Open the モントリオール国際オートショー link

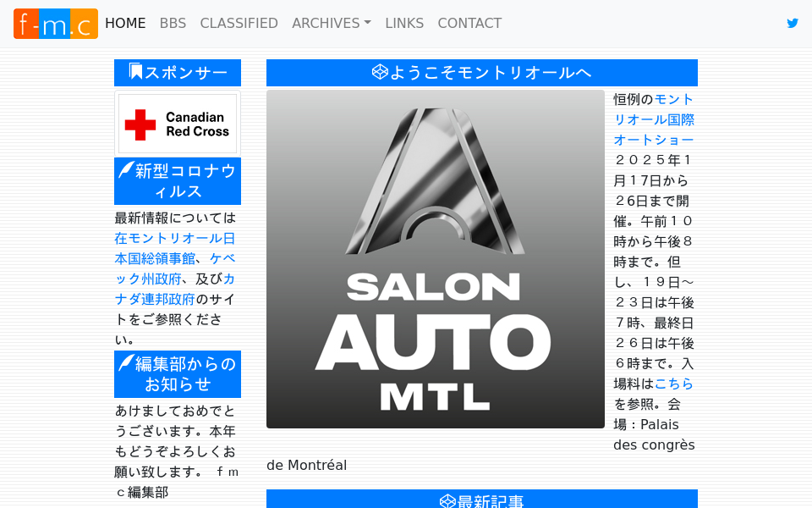coord(651,119)
